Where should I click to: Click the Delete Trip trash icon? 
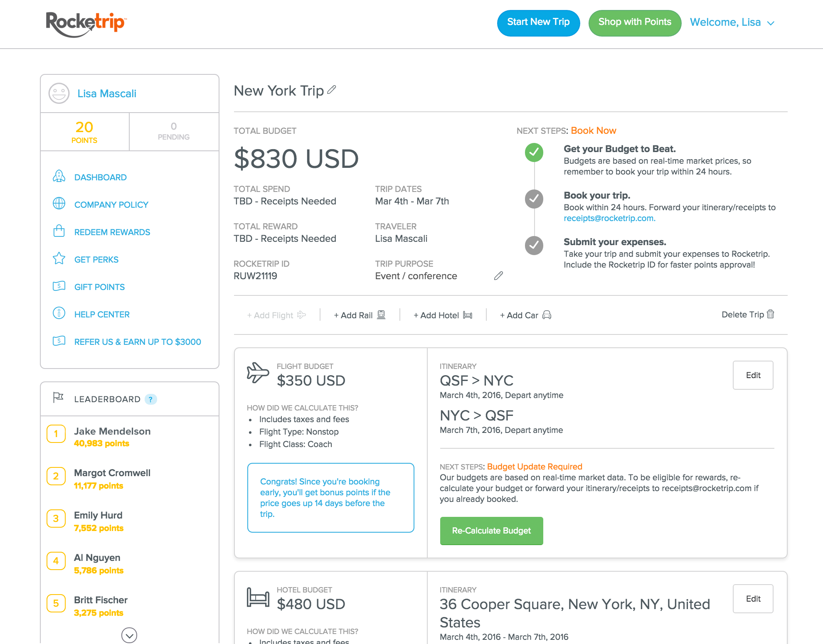point(770,314)
